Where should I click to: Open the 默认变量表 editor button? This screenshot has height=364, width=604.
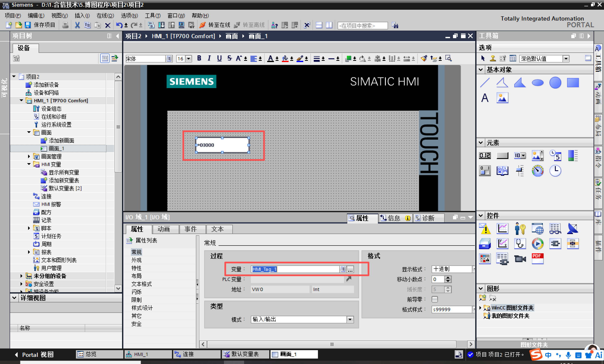pyautogui.click(x=245, y=354)
